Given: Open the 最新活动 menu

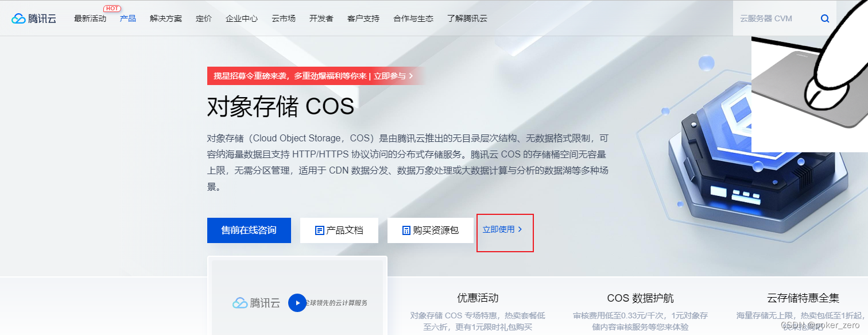Looking at the screenshot, I should click(90, 18).
